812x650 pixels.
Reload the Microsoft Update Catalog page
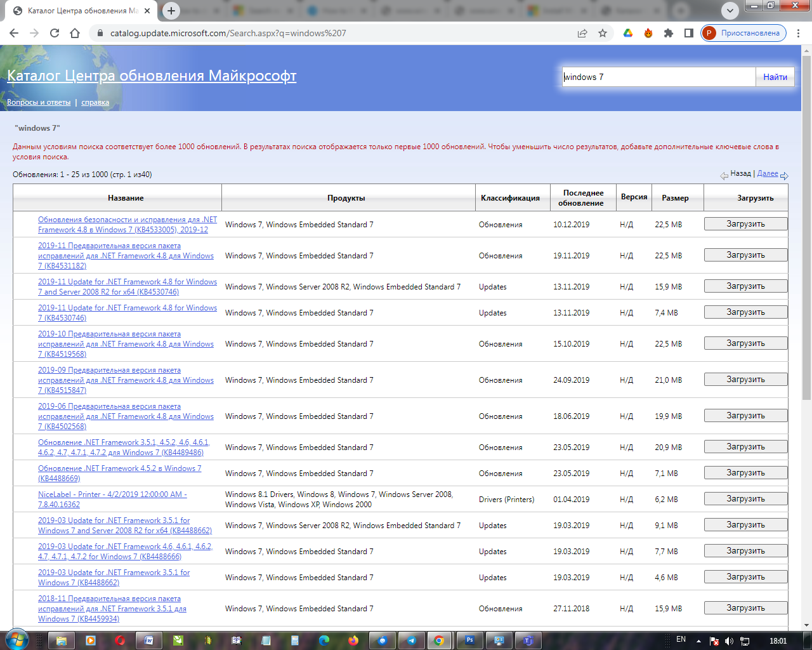point(55,33)
